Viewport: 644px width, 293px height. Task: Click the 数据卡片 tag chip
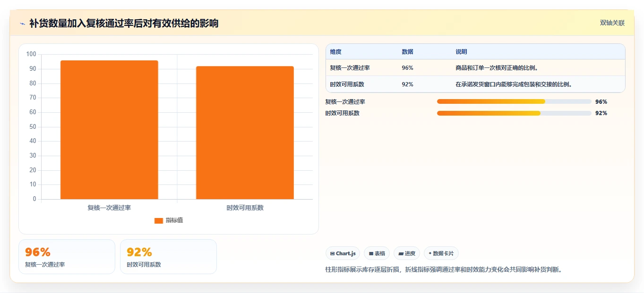click(x=441, y=253)
